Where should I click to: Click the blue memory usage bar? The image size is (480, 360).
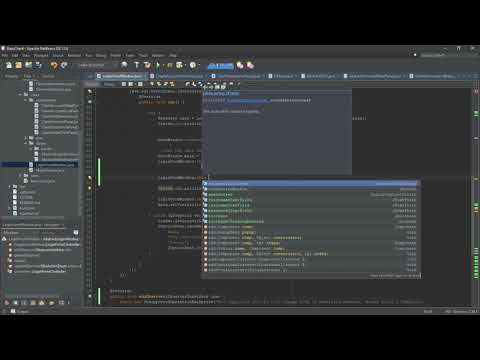click(220, 66)
